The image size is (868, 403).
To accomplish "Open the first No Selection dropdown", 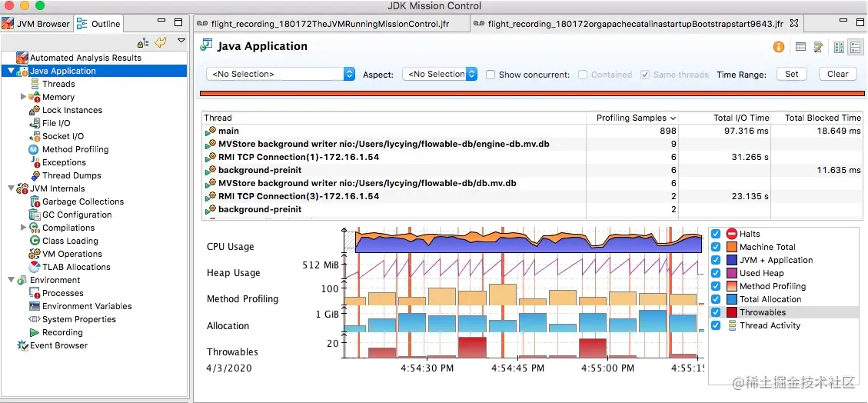I will pyautogui.click(x=281, y=74).
